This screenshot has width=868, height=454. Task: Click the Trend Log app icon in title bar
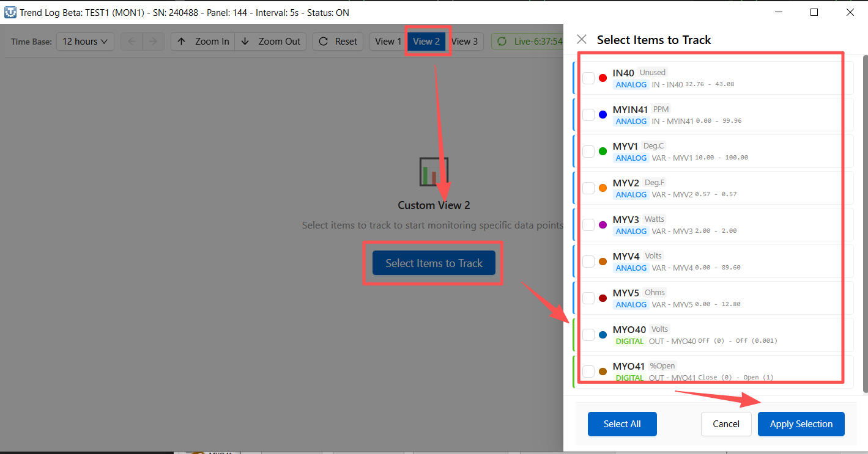point(10,12)
